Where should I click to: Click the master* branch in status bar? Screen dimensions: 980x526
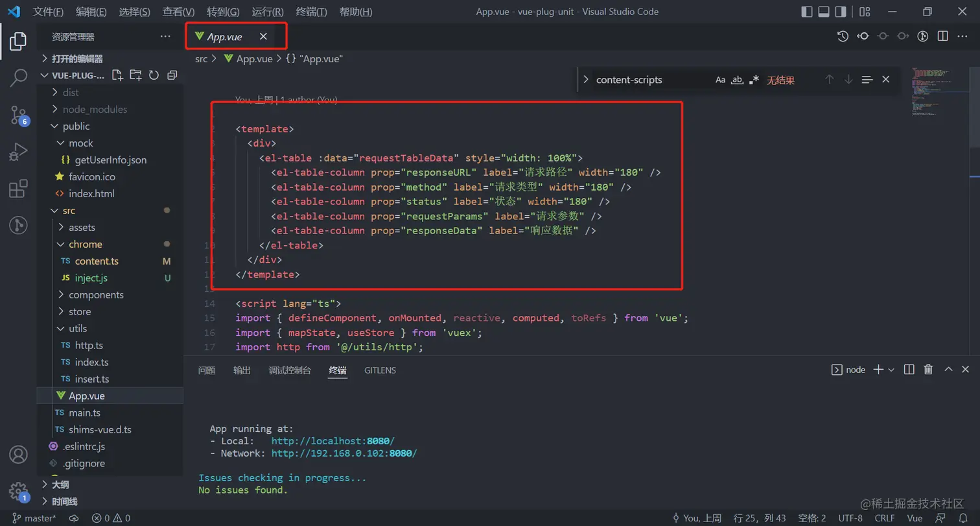pos(34,518)
